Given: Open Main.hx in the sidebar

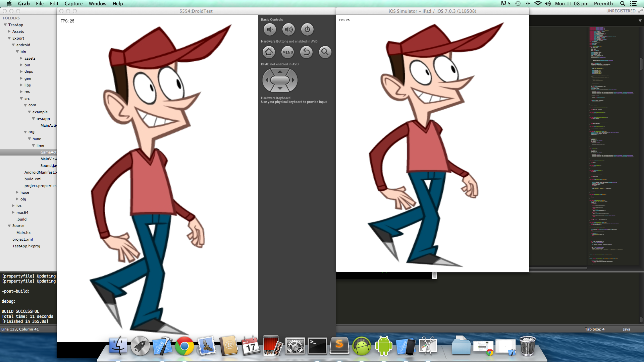Looking at the screenshot, I should click(23, 233).
